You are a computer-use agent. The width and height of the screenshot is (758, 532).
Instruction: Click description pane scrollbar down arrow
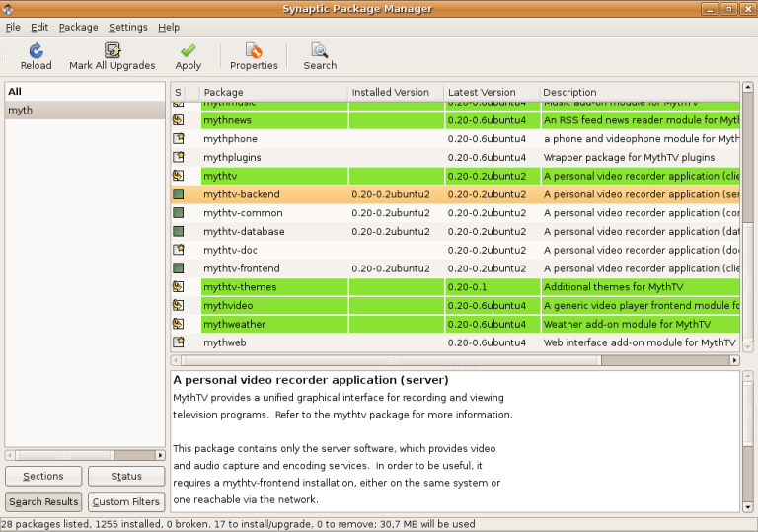(748, 507)
